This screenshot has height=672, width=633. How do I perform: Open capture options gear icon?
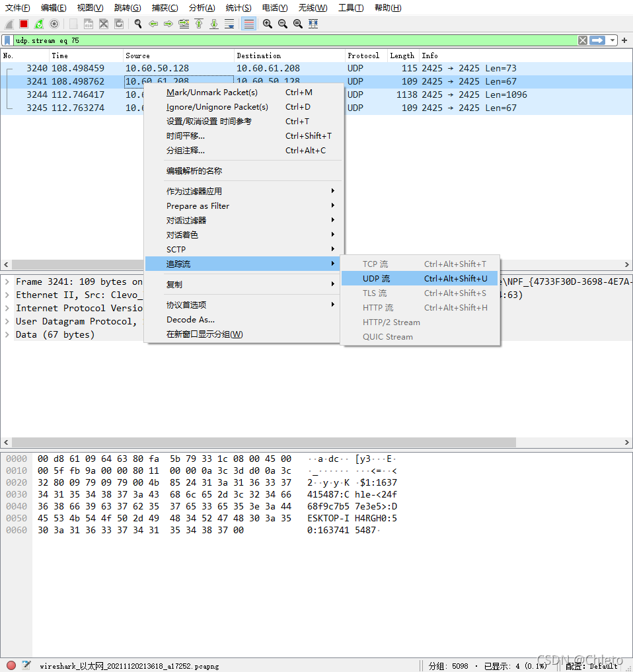(54, 24)
